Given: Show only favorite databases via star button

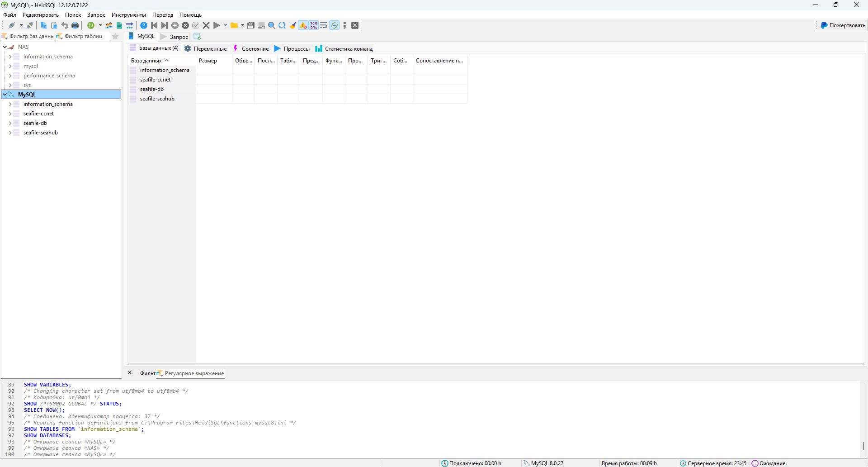Looking at the screenshot, I should 116,36.
